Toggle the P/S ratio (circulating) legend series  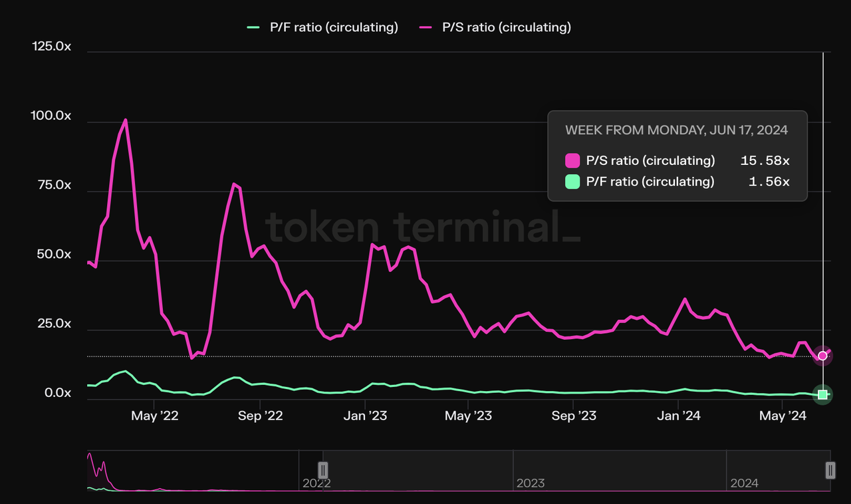tap(495, 27)
